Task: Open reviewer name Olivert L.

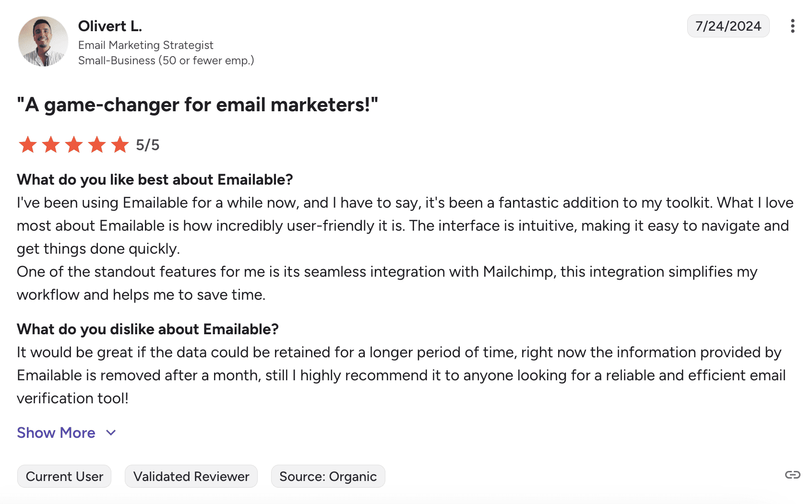Action: [110, 26]
